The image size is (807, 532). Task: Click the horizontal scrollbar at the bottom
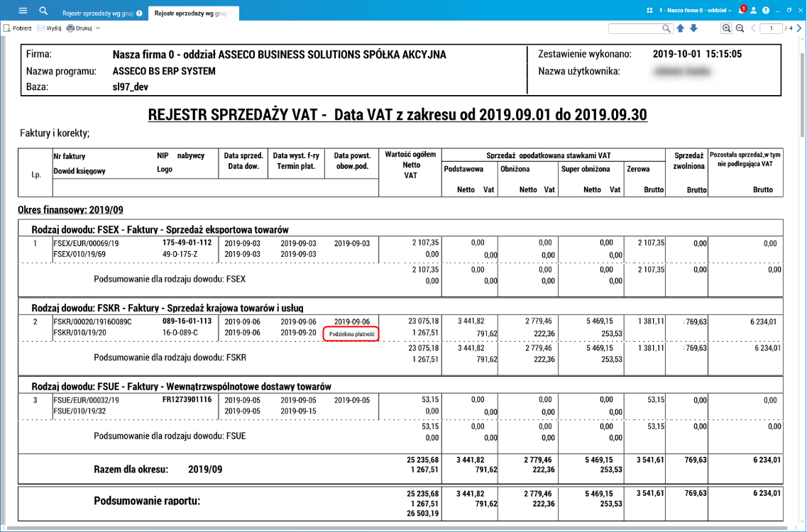[x=402, y=528]
